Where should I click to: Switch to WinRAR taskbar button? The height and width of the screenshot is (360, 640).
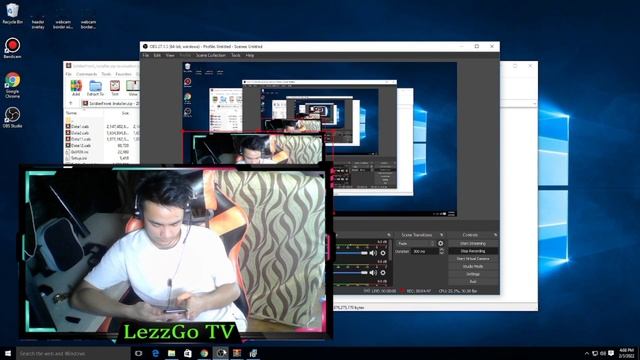(x=237, y=353)
